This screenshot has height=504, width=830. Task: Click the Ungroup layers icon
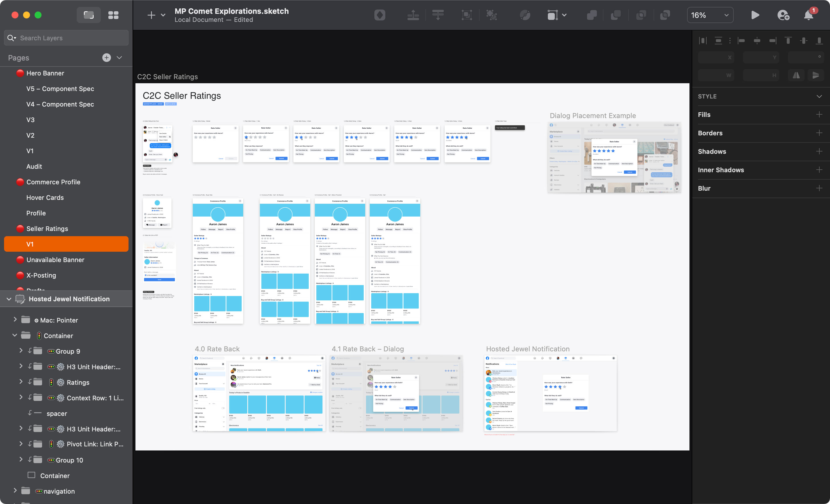click(x=491, y=15)
